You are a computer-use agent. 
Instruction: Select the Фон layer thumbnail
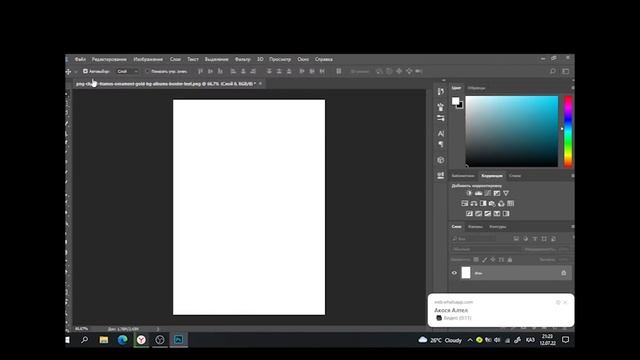pos(466,273)
